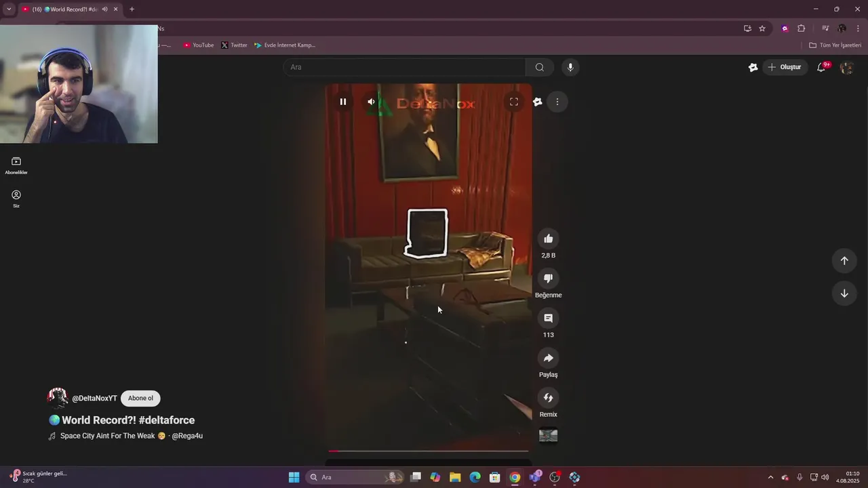Open the weather widget showing 28°C

click(x=38, y=477)
